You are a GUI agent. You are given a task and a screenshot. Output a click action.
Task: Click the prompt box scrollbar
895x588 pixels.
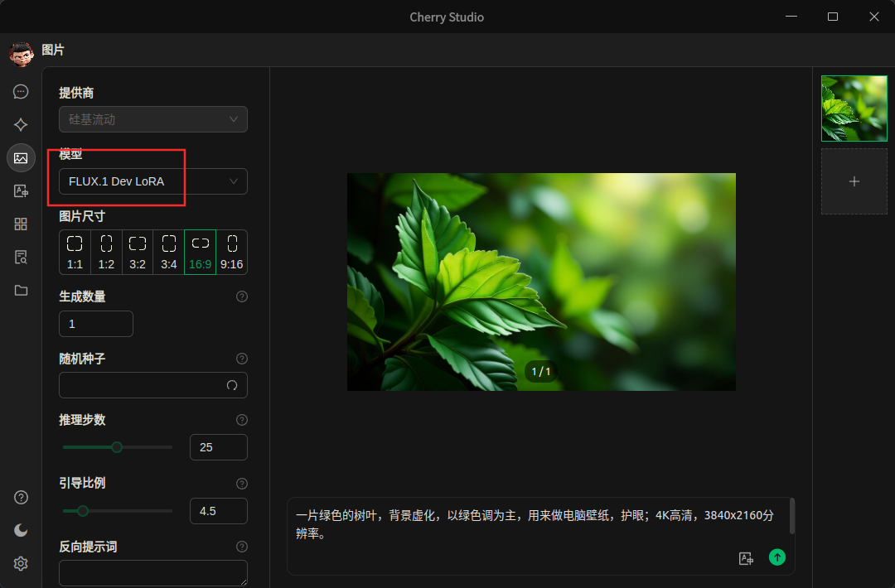click(x=792, y=516)
